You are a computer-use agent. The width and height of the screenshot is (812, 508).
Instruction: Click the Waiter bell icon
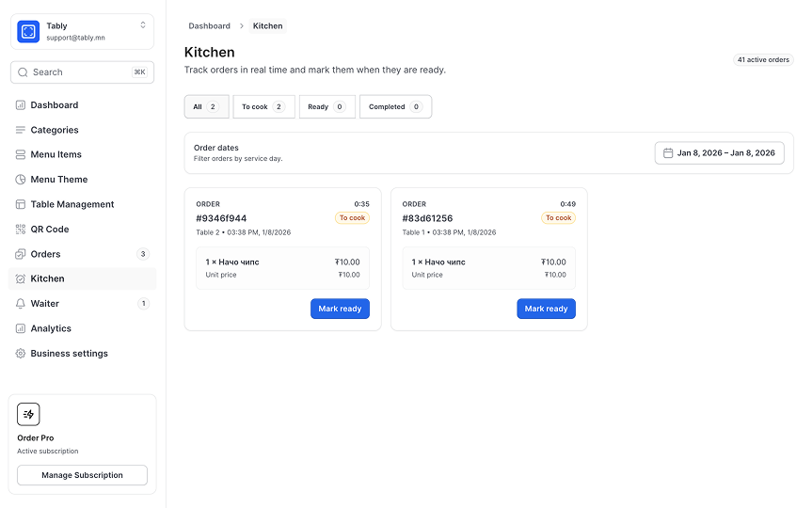pyautogui.click(x=21, y=304)
